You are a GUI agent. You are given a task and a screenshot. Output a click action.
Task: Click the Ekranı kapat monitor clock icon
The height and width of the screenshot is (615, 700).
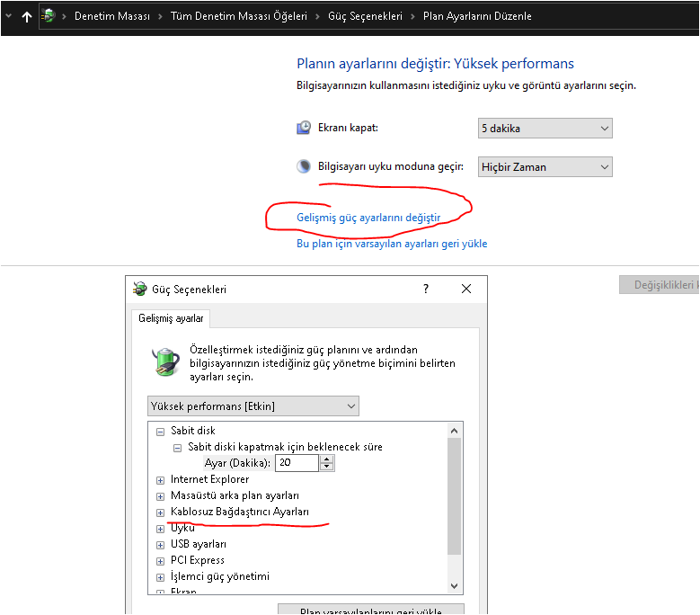pos(304,128)
